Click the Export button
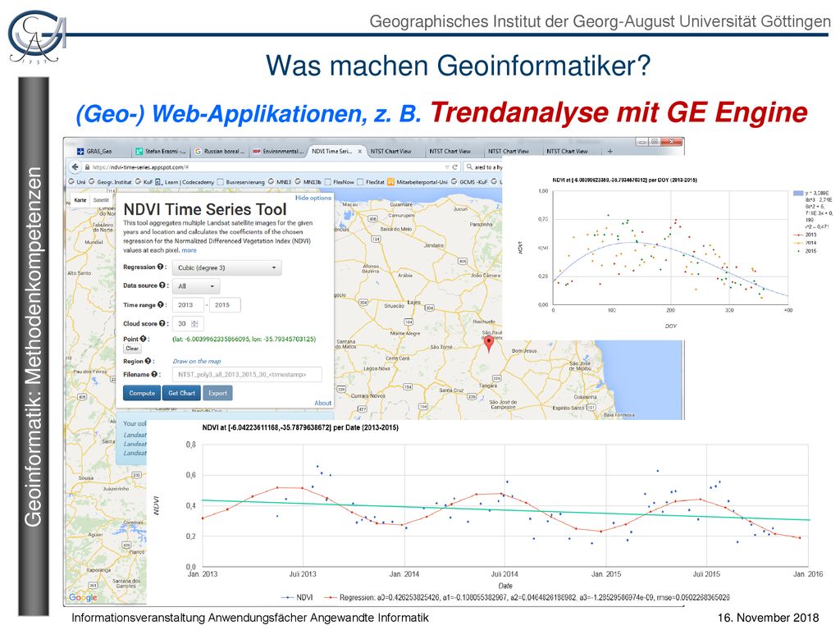The height and width of the screenshot is (630, 840). click(x=217, y=393)
